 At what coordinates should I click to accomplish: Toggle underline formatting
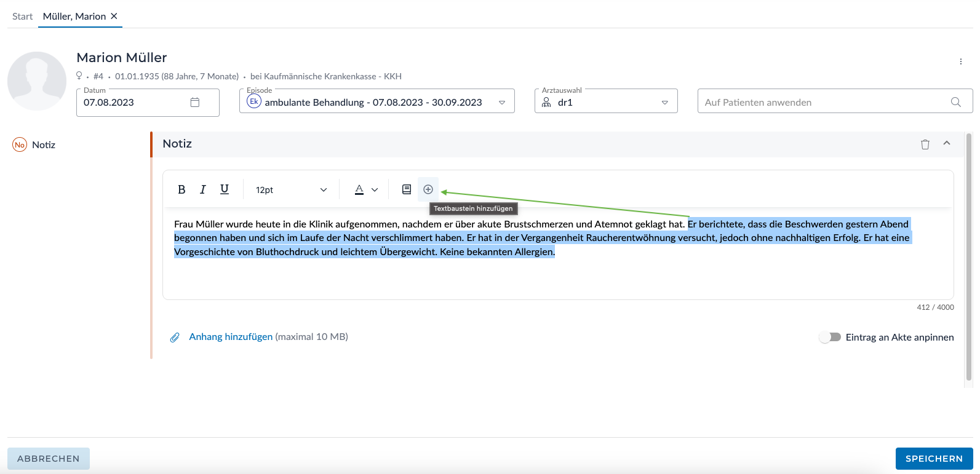point(225,189)
